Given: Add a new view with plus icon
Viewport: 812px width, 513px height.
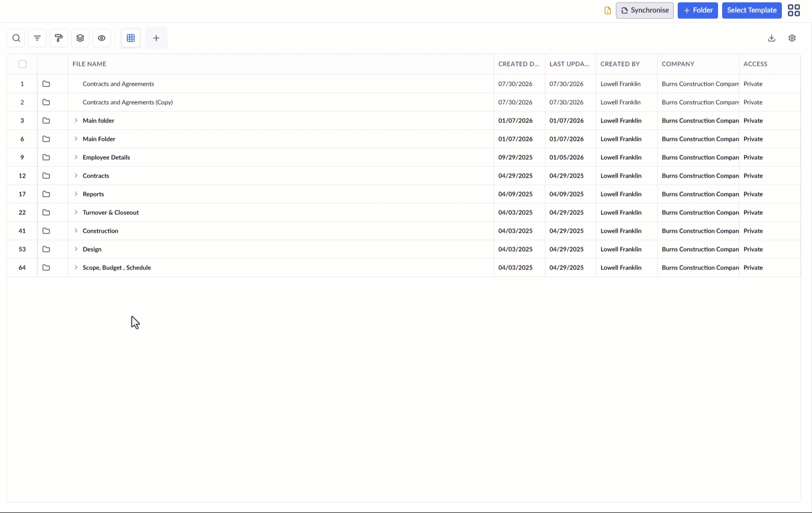Looking at the screenshot, I should click(156, 38).
